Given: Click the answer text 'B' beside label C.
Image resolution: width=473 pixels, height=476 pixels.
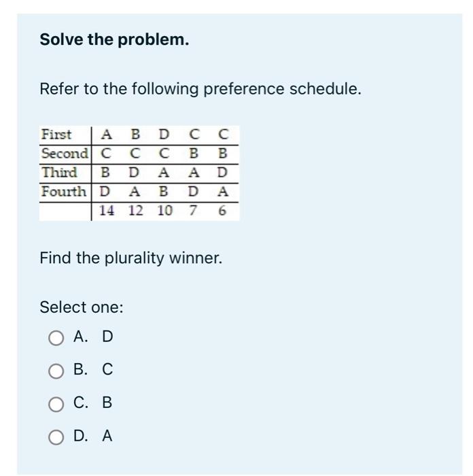Looking at the screenshot, I should click(107, 403).
